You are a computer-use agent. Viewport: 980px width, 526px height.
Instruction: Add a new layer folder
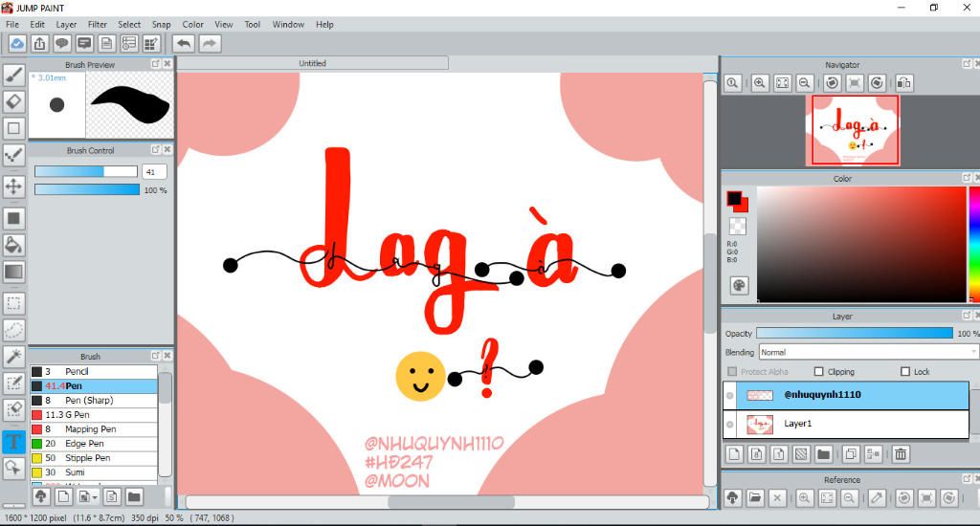(824, 454)
